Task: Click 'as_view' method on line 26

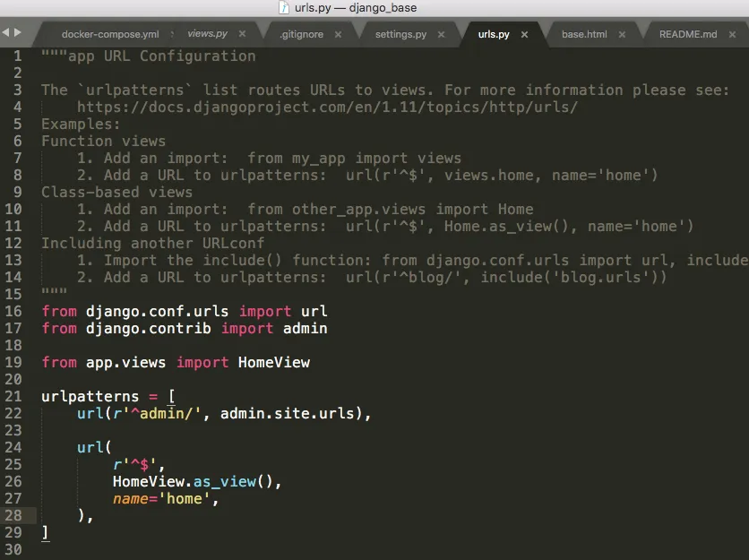Action: (x=225, y=482)
